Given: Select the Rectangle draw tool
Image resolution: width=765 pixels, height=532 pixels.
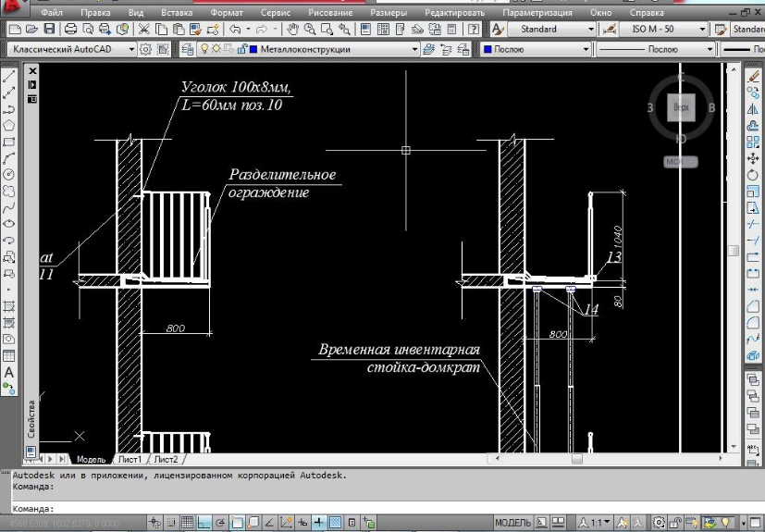Looking at the screenshot, I should point(8,142).
